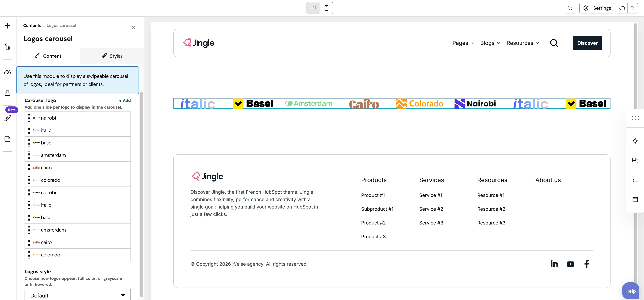Click the AI sparkle assistant icon
Screen dimensions: 644x300
pyautogui.click(x=635, y=141)
